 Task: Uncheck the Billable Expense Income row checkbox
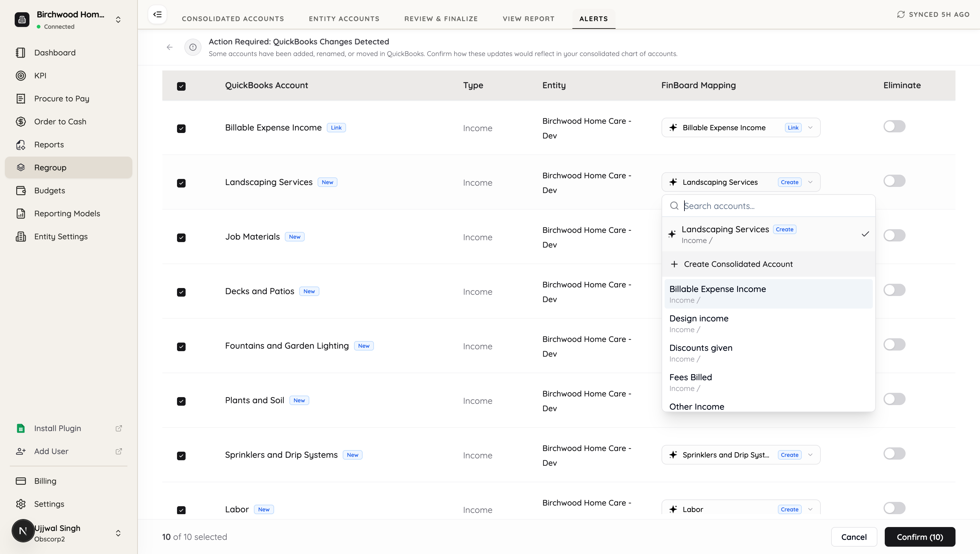click(x=181, y=128)
